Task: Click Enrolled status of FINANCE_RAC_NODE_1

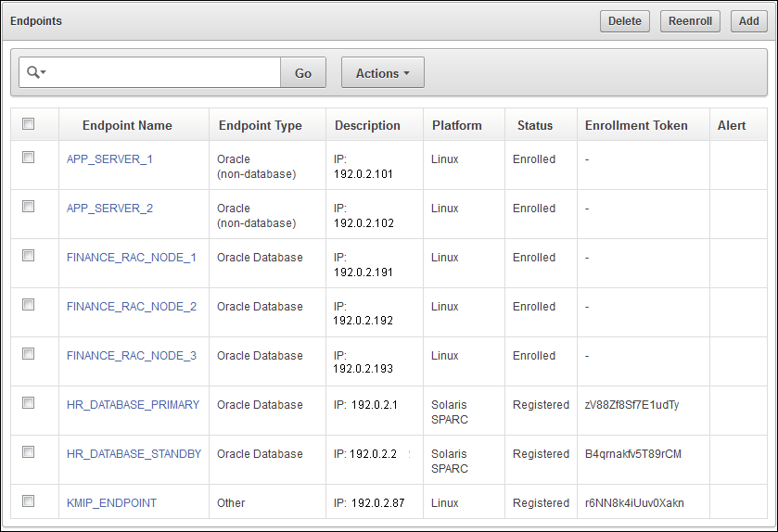Action: [x=534, y=258]
